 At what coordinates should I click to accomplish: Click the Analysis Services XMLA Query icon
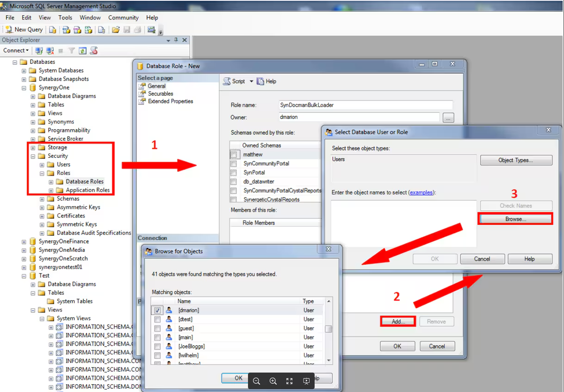(x=88, y=30)
